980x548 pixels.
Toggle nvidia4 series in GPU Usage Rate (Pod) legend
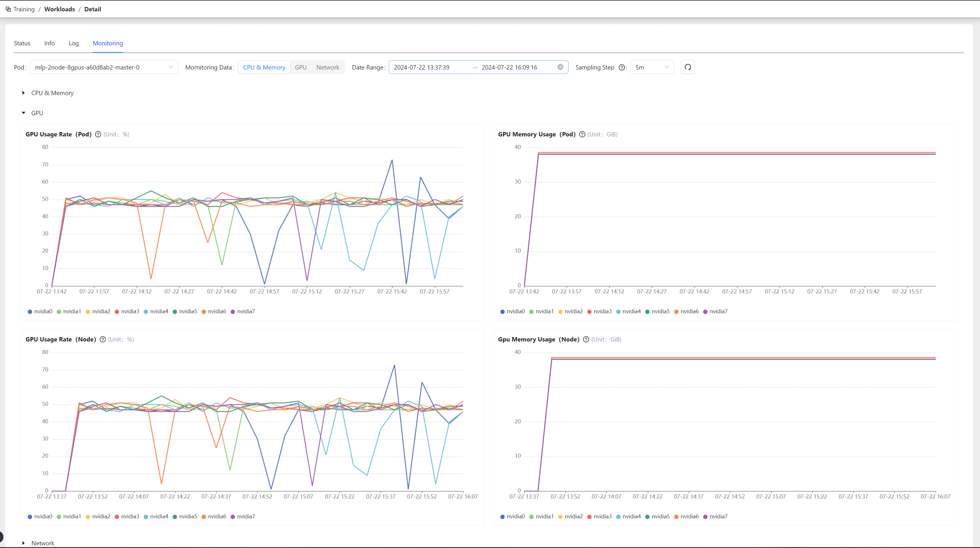tap(156, 312)
